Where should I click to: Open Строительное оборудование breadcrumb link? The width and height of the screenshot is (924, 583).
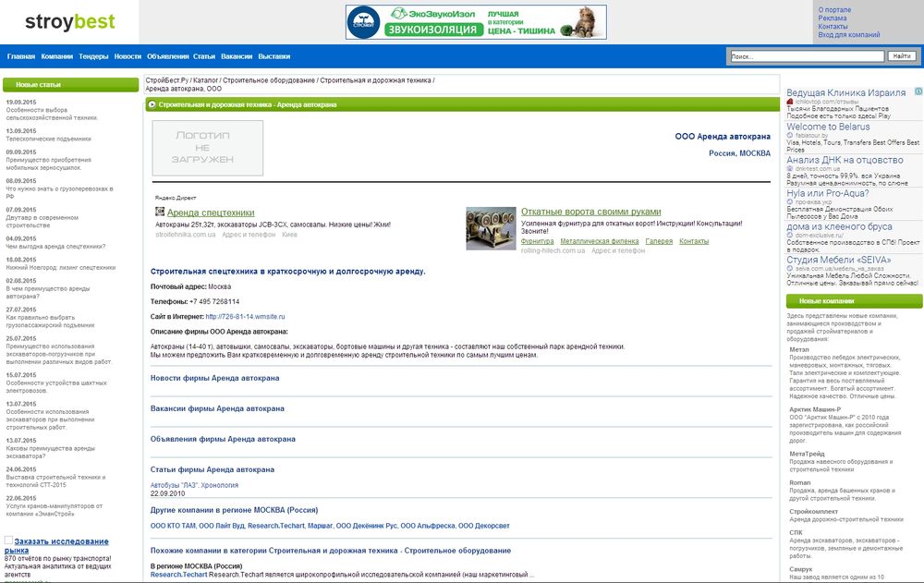[269, 80]
